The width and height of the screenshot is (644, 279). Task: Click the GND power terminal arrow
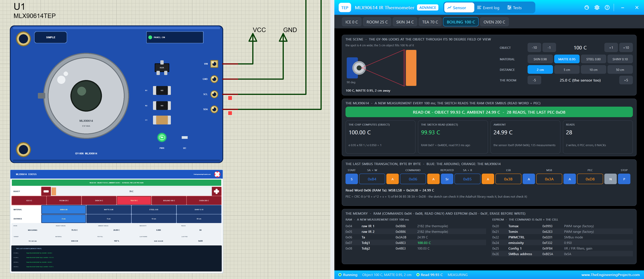click(283, 37)
